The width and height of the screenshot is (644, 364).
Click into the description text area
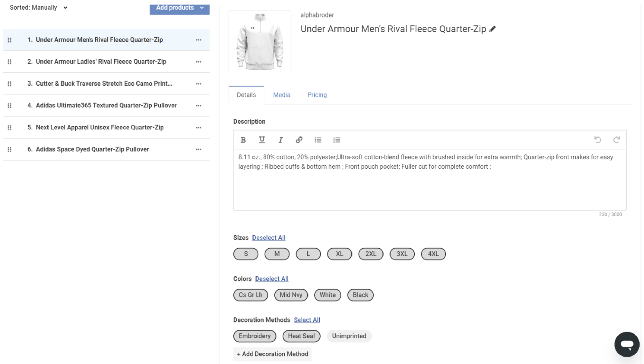[x=430, y=180]
